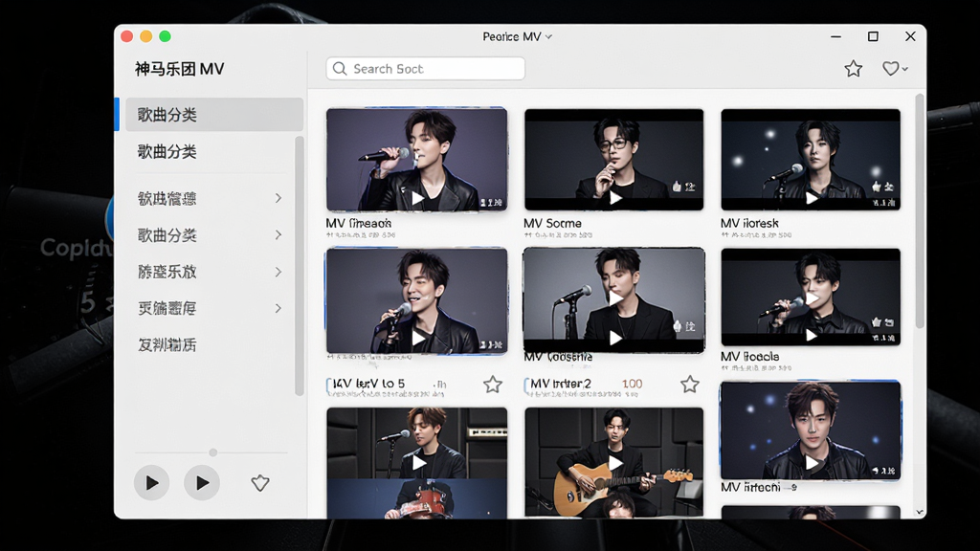The image size is (980, 551).
Task: Click the magnifier icon in search box
Action: click(340, 69)
